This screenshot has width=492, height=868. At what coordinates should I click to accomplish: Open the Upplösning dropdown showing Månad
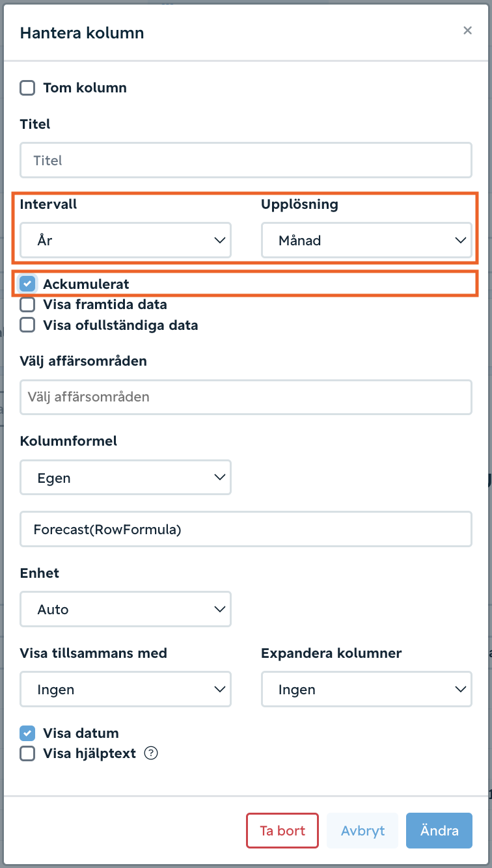click(x=366, y=240)
